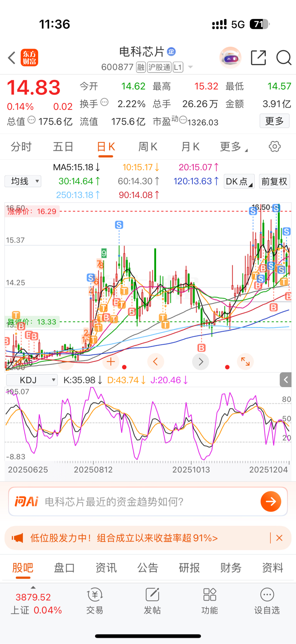296x644 pixels.
Task: Move chart left with the arrow button
Action: coord(156,362)
